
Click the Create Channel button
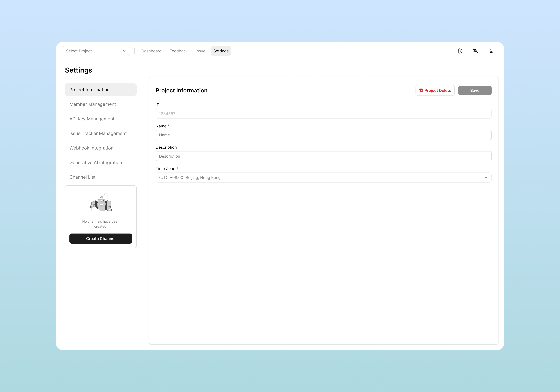tap(101, 239)
